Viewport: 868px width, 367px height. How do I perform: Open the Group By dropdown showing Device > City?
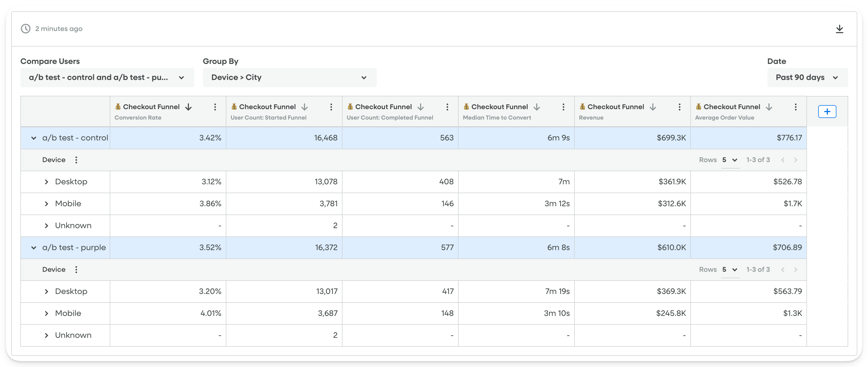[289, 78]
